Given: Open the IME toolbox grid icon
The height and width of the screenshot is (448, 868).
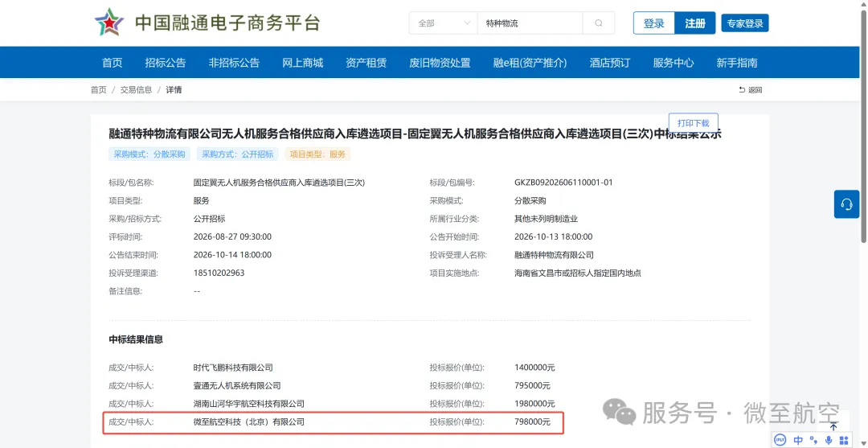Looking at the screenshot, I should tap(844, 440).
